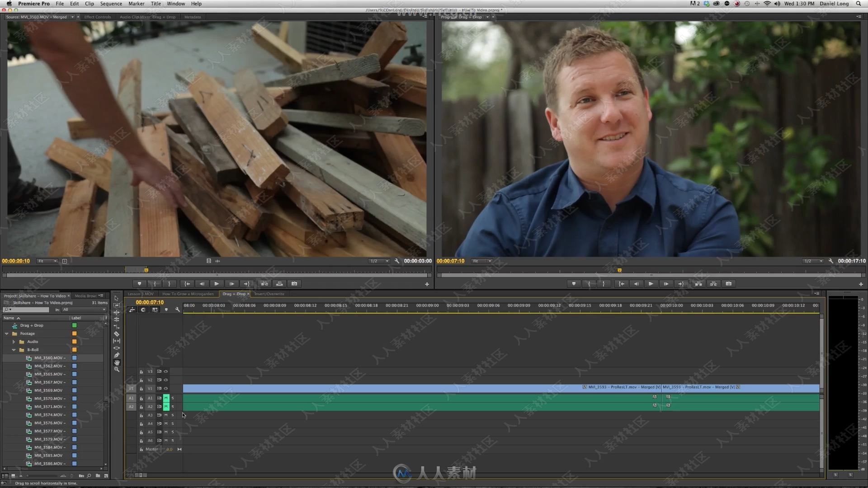This screenshot has height=488, width=868.
Task: Open timeline display settings wrench
Action: 177,310
